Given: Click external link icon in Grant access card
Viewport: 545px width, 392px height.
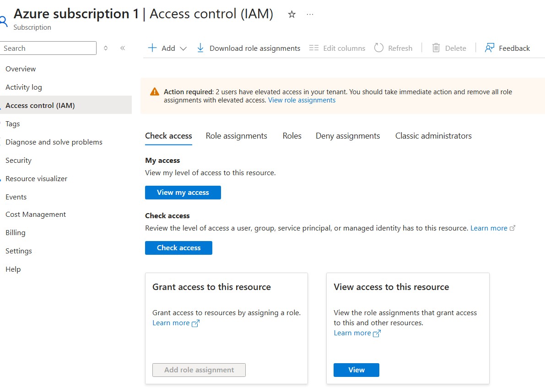Looking at the screenshot, I should coord(196,323).
